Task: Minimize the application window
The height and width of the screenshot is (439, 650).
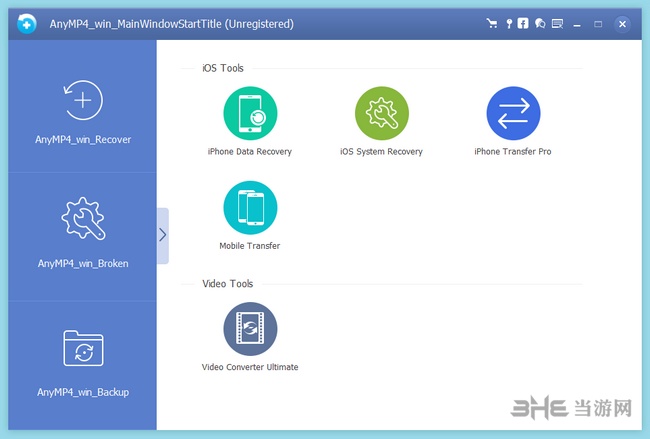Action: (577, 24)
